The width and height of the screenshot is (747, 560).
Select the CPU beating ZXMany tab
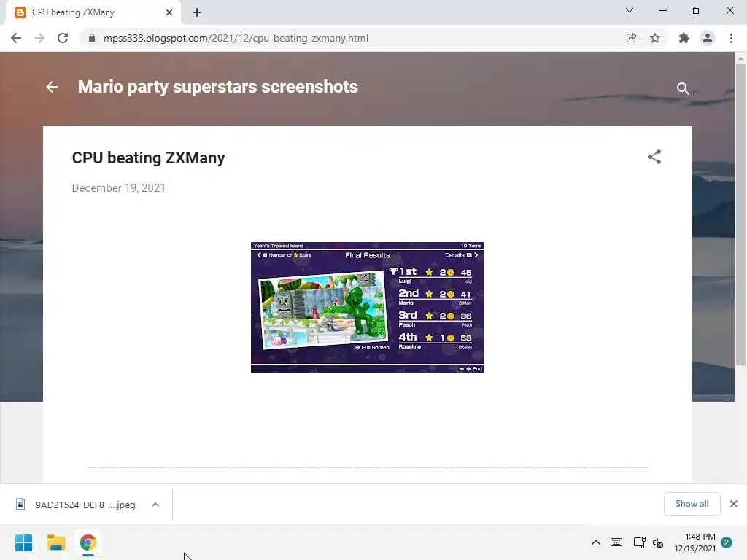point(93,12)
